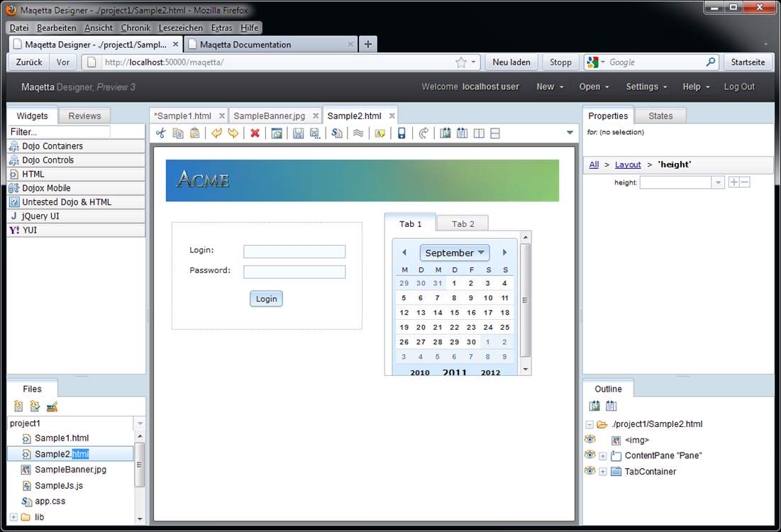Click the Login button on the canvas
The image size is (781, 532).
(266, 299)
